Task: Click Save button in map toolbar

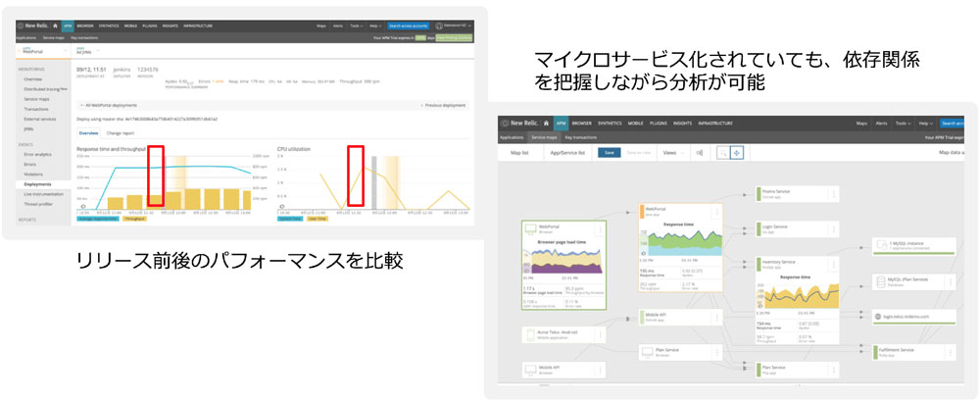Action: (x=609, y=153)
